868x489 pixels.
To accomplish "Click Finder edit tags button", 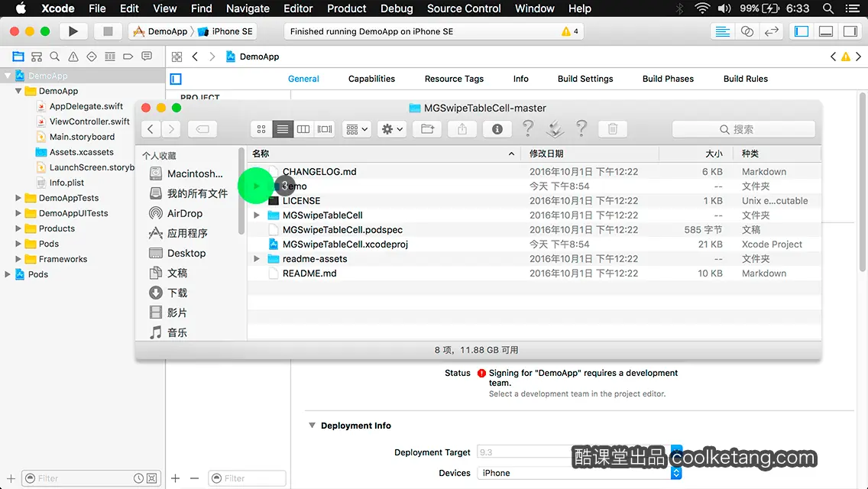I will point(202,129).
